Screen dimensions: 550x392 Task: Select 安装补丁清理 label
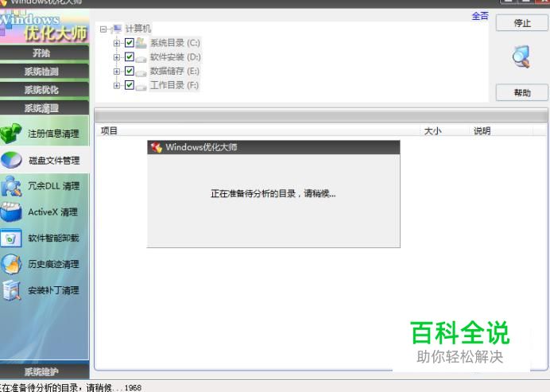tap(54, 290)
